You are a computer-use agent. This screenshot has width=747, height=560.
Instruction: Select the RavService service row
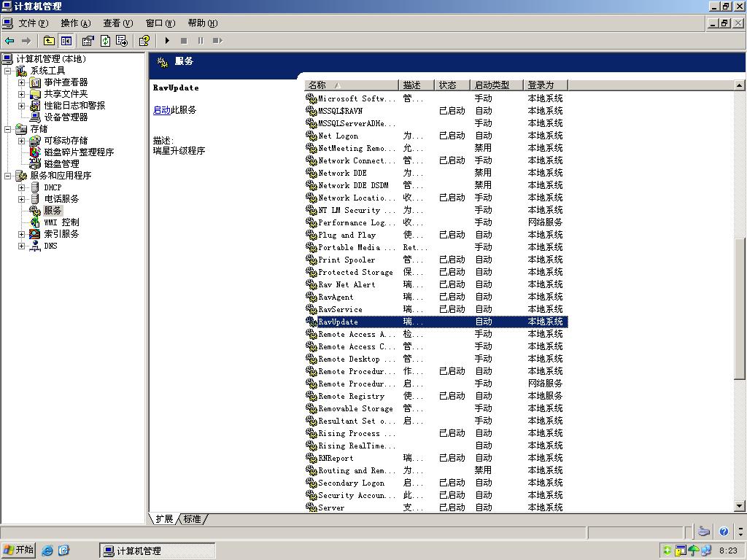point(436,309)
